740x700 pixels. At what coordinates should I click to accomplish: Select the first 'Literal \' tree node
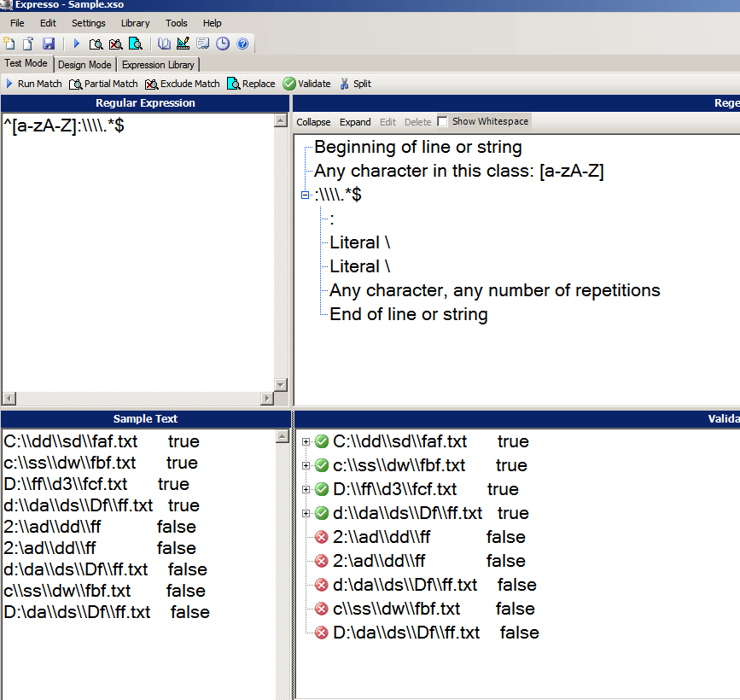(360, 242)
